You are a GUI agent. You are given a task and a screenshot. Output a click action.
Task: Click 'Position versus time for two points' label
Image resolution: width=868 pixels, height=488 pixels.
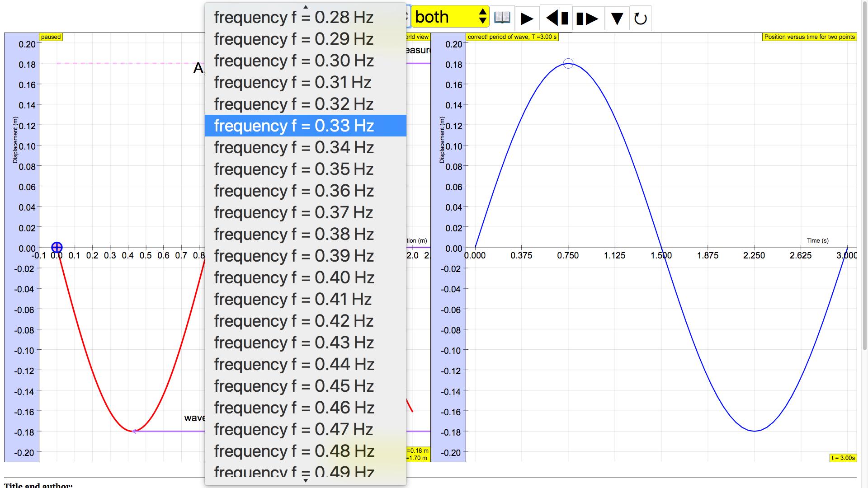[809, 37]
